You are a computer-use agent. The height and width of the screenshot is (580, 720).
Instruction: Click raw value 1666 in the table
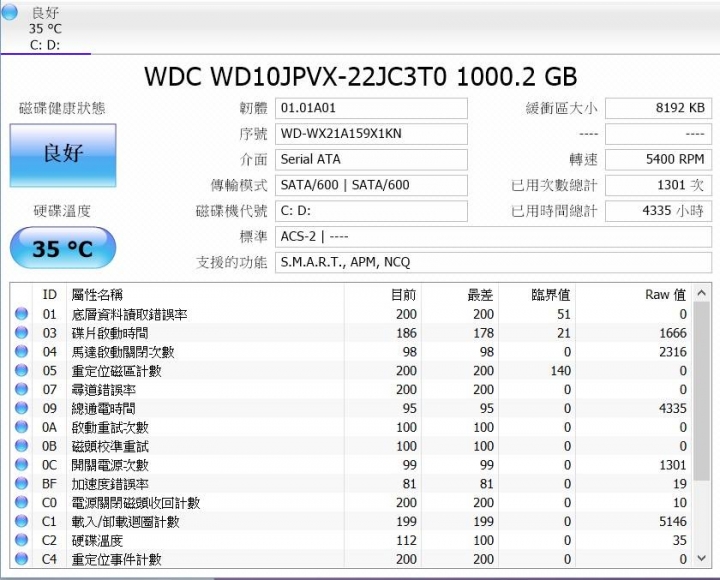[x=673, y=333]
